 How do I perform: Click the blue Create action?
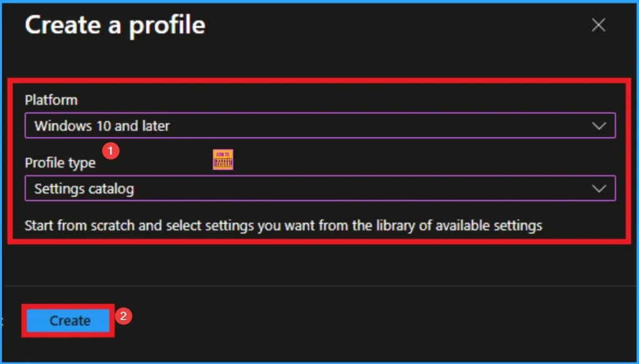coord(67,320)
